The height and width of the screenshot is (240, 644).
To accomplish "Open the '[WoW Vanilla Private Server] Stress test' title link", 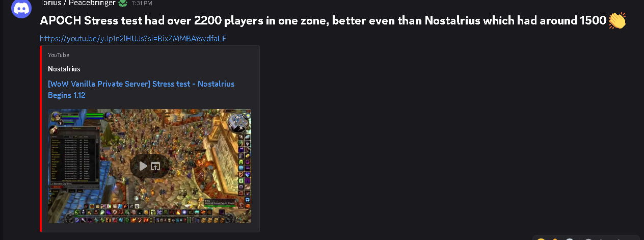I will pos(141,89).
